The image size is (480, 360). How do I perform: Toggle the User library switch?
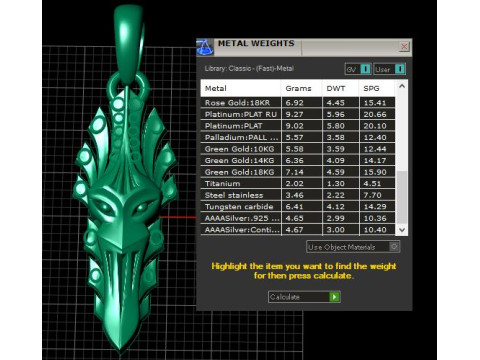389,69
